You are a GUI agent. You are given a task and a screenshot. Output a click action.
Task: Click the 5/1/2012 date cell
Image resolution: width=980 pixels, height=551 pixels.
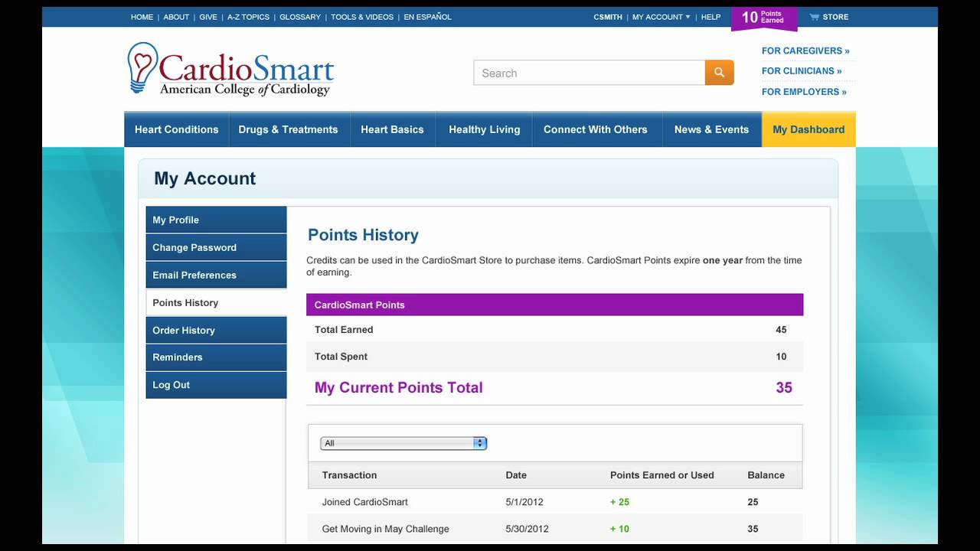524,502
